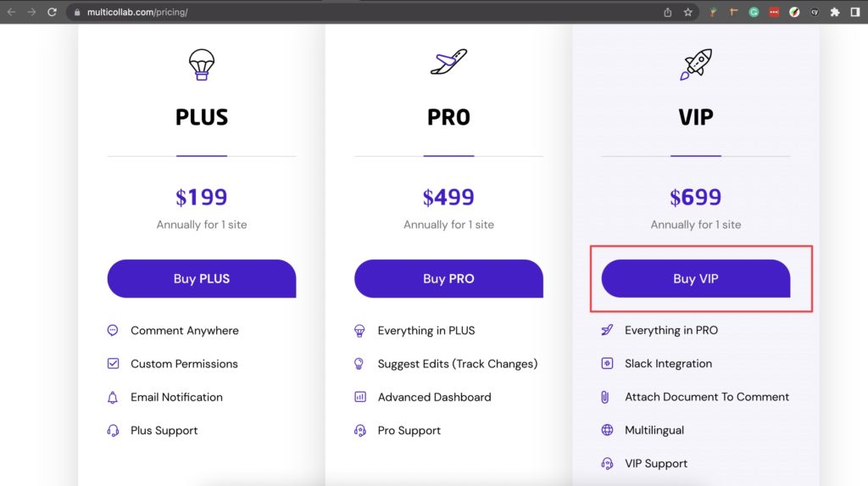Click the Email Notification bell icon

(113, 397)
